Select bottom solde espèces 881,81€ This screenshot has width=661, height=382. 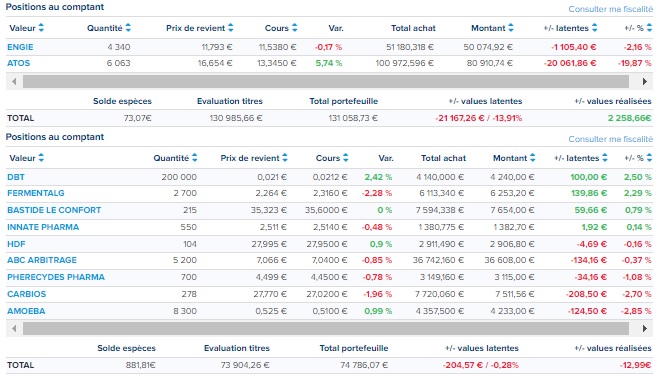[140, 365]
